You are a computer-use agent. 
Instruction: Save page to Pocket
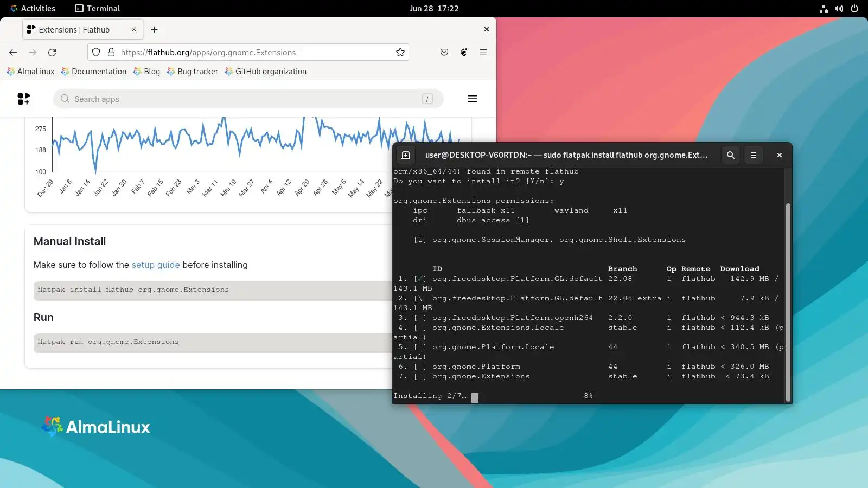pyautogui.click(x=444, y=53)
